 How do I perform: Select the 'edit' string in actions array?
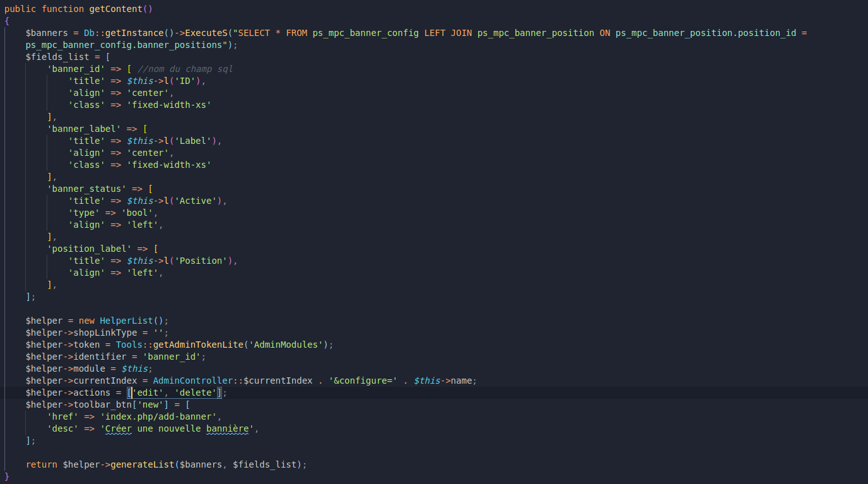148,393
